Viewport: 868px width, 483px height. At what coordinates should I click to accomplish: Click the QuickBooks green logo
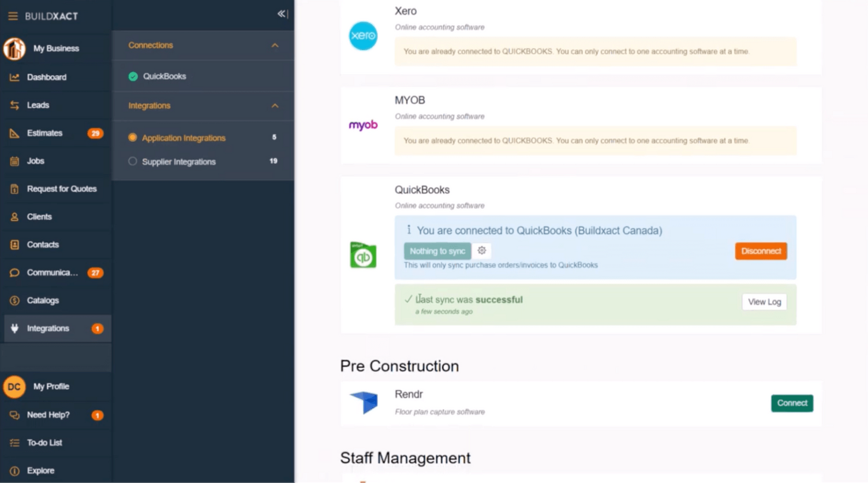(363, 255)
